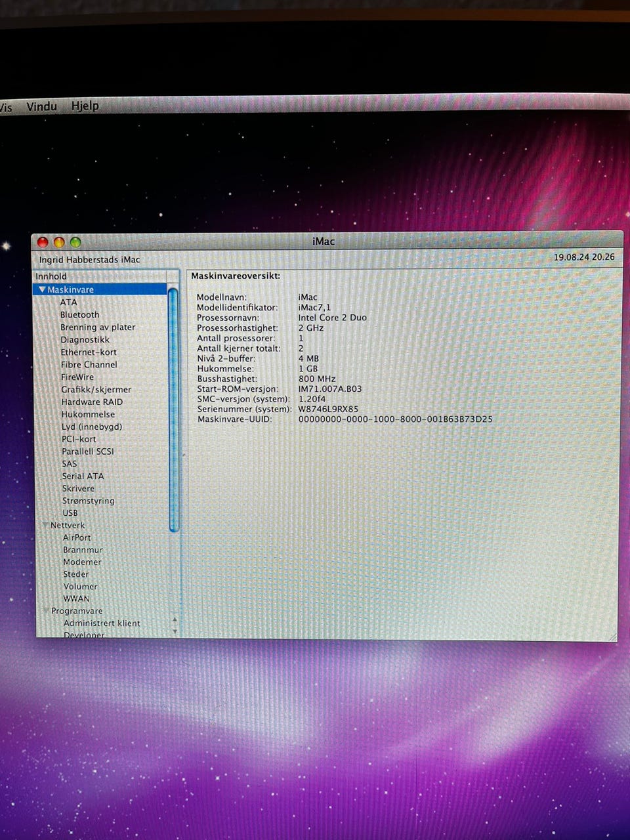Select ATA in the sidebar
The image size is (630, 840).
[x=68, y=302]
